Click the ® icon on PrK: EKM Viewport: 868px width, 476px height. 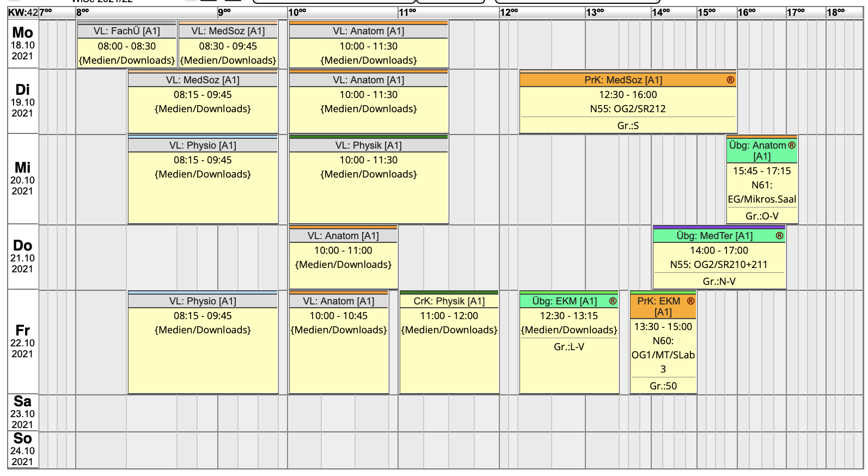pos(690,301)
